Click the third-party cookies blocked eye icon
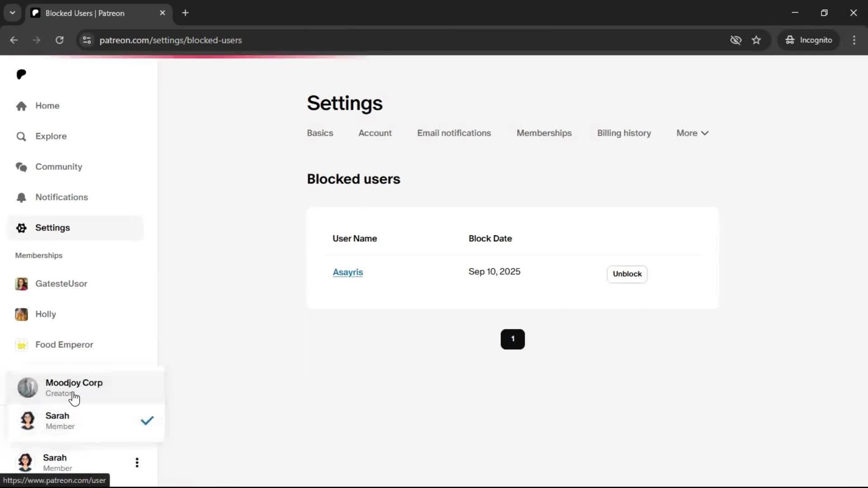868x488 pixels. click(736, 40)
